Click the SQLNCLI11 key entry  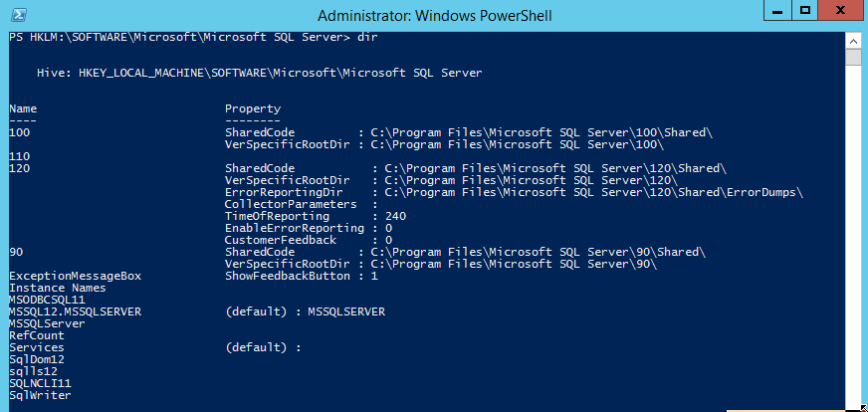40,383
